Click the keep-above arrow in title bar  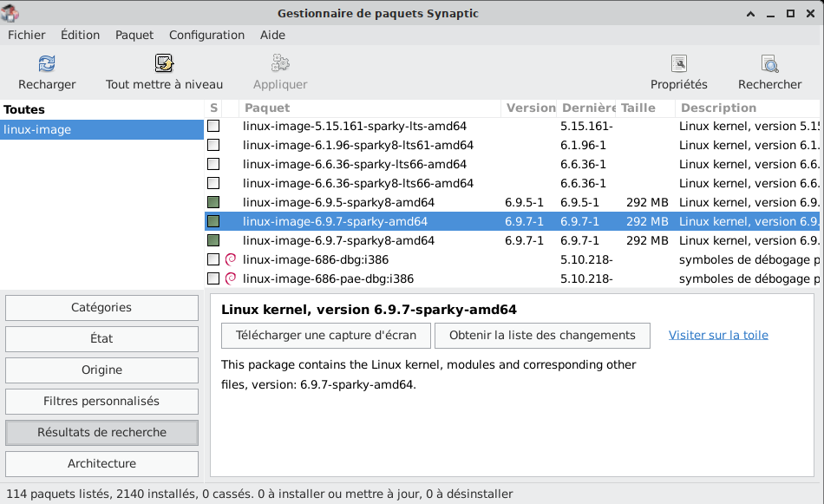[750, 14]
